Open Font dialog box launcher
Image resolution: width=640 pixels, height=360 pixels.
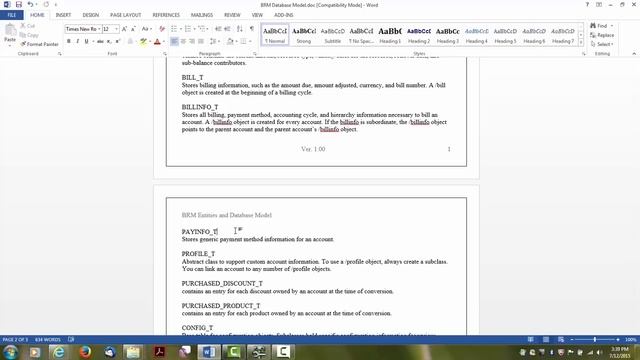pyautogui.click(x=165, y=54)
